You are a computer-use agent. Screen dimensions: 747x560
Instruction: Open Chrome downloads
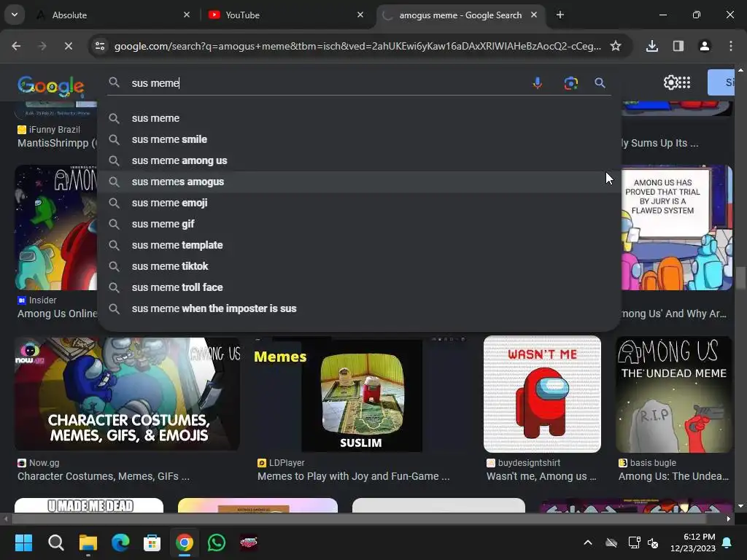point(651,46)
